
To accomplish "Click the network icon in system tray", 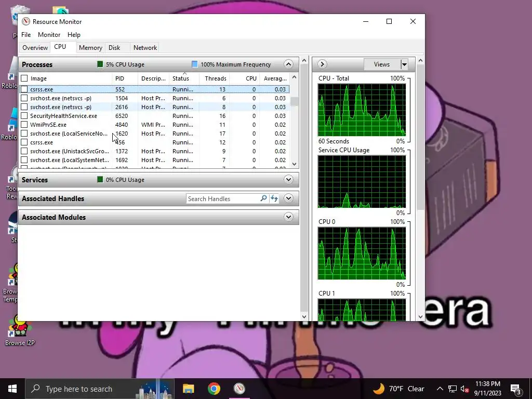I will (453, 389).
